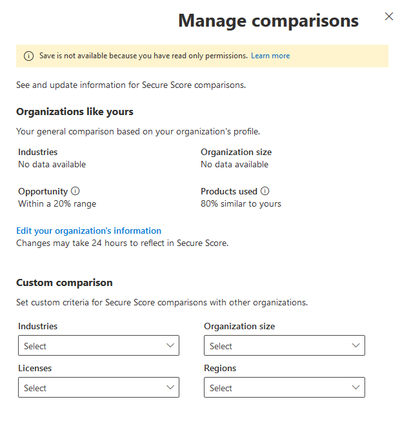Click the chevron arrow in Organization size dropdown
Screen dimensions: 400x423
[x=356, y=345]
